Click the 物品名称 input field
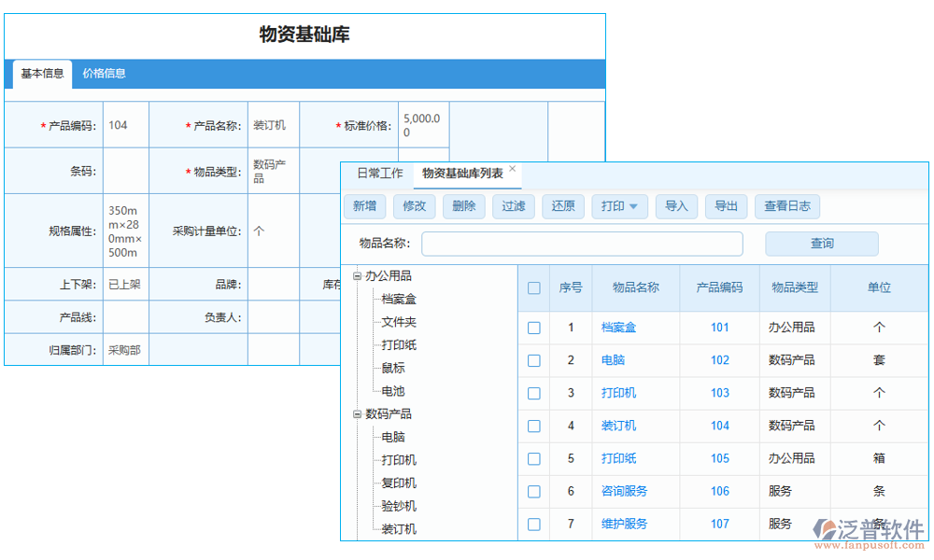Image resolution: width=934 pixels, height=560 pixels. [582, 243]
